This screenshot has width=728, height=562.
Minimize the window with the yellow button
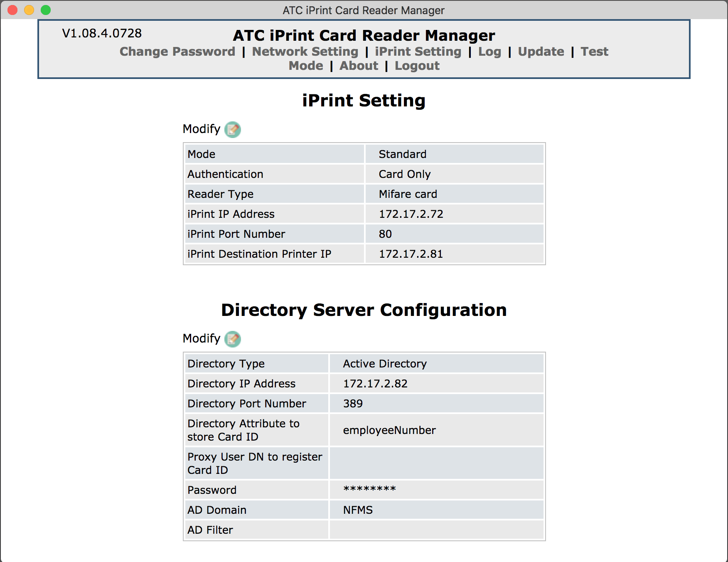pos(29,10)
